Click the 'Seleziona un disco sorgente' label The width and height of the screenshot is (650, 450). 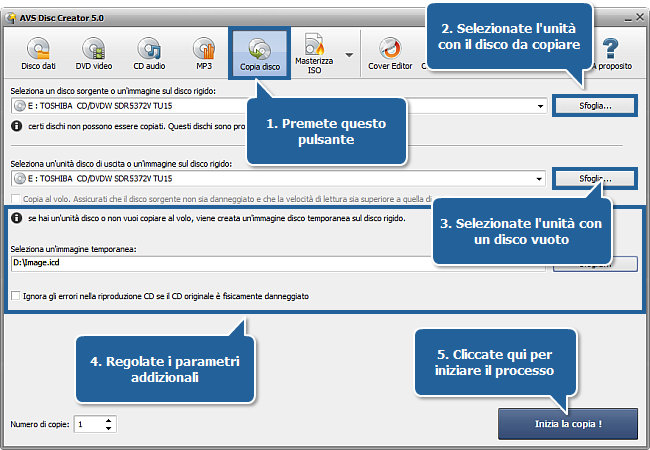[113, 91]
